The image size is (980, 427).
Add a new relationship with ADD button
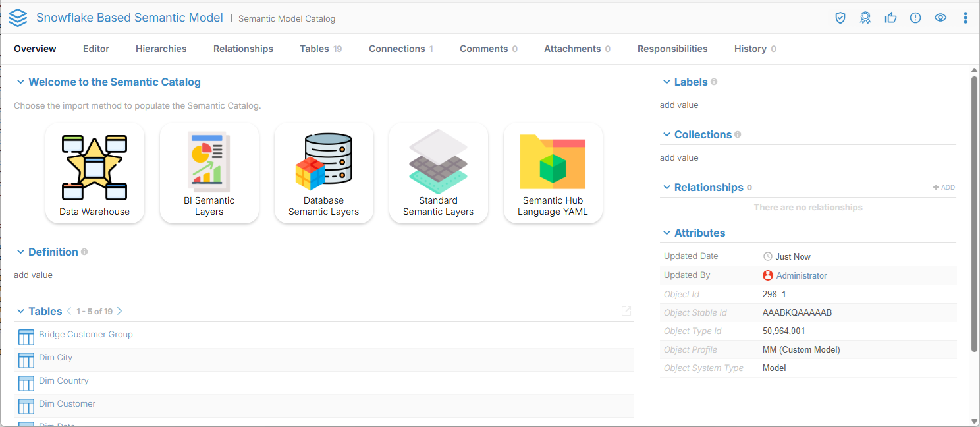click(944, 188)
